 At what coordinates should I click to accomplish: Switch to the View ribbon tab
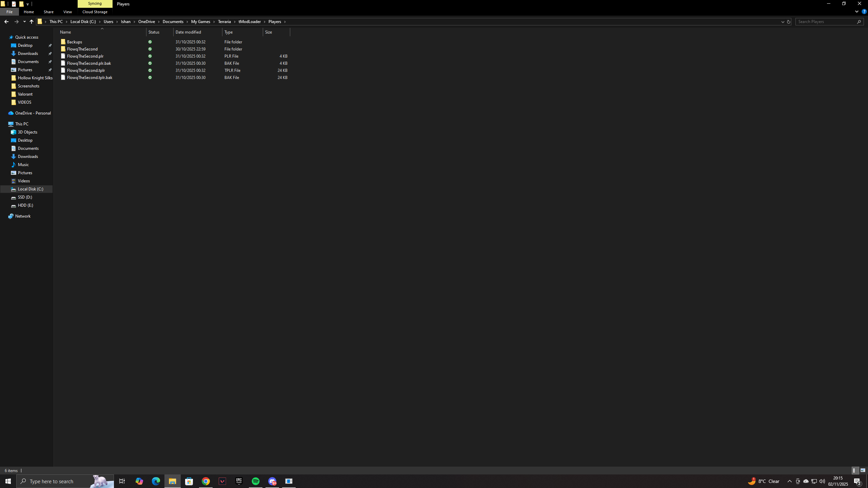pos(67,12)
